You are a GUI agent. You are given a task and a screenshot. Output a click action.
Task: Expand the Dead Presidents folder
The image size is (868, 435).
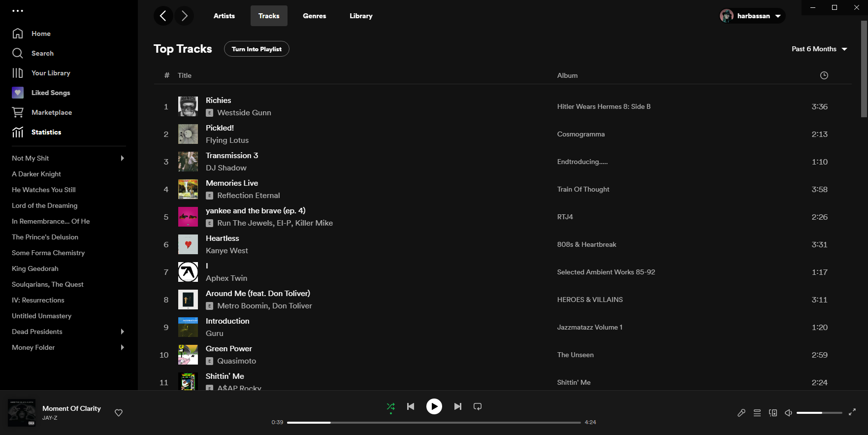(123, 332)
